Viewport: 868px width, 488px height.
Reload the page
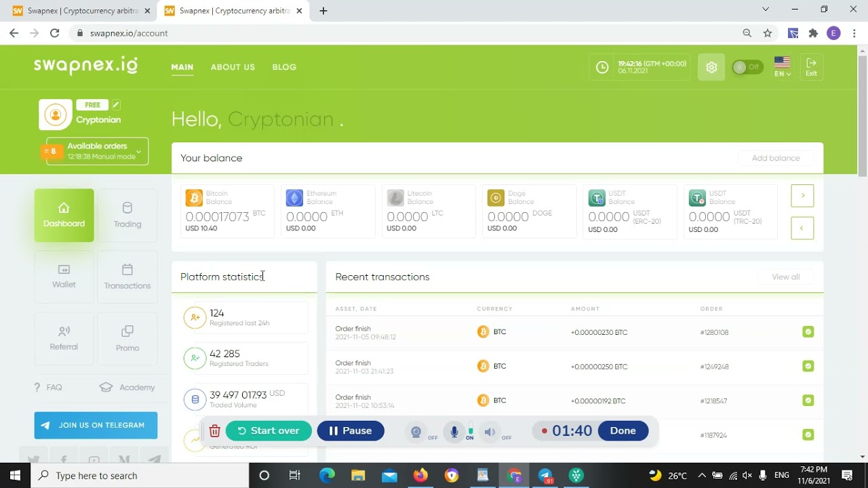pos(55,33)
